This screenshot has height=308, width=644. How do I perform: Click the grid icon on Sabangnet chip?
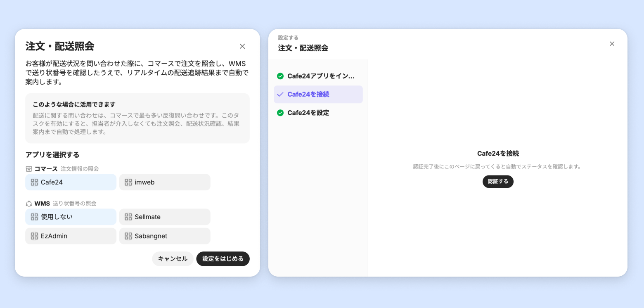point(128,236)
